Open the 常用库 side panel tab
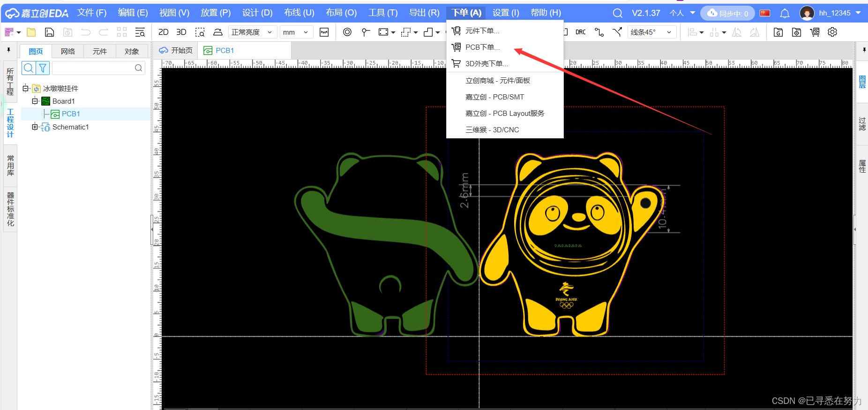This screenshot has height=410, width=868. (x=10, y=165)
